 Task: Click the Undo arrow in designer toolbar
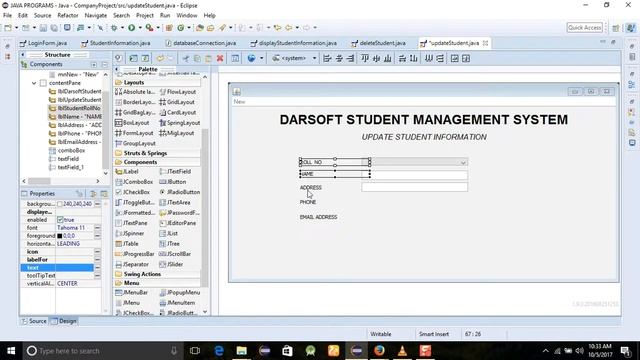(160, 58)
